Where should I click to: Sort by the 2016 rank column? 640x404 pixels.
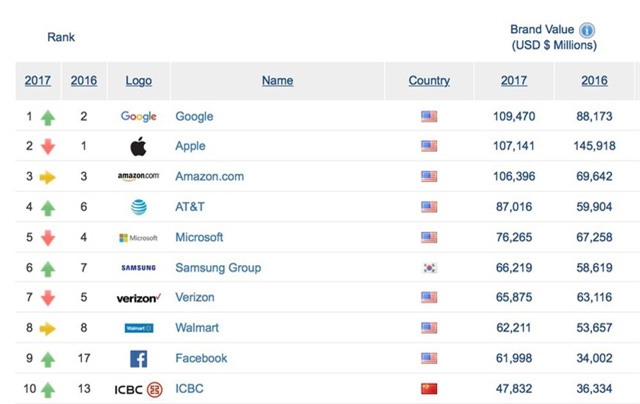pos(84,81)
